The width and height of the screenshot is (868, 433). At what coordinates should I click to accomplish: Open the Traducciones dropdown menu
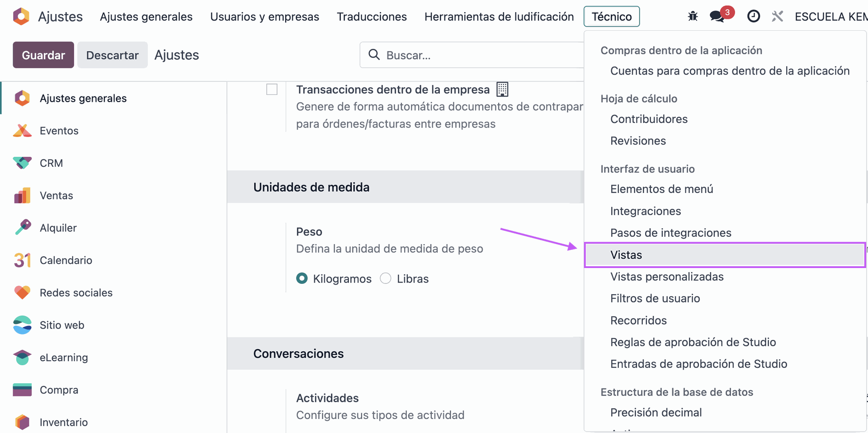(x=372, y=17)
